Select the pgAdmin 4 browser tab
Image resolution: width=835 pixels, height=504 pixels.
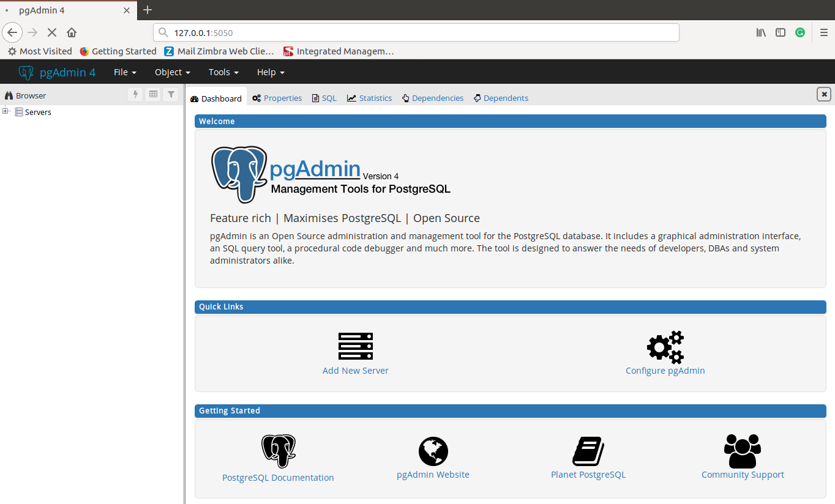click(67, 10)
